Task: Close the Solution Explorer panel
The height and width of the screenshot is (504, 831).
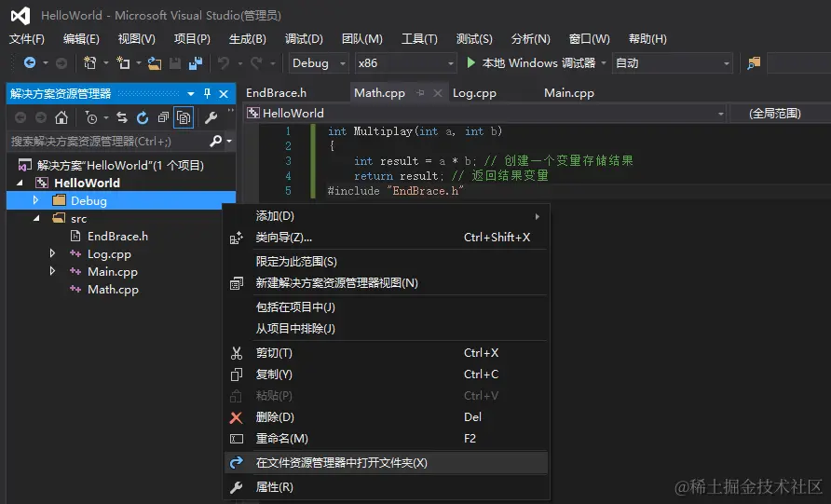Action: [224, 94]
